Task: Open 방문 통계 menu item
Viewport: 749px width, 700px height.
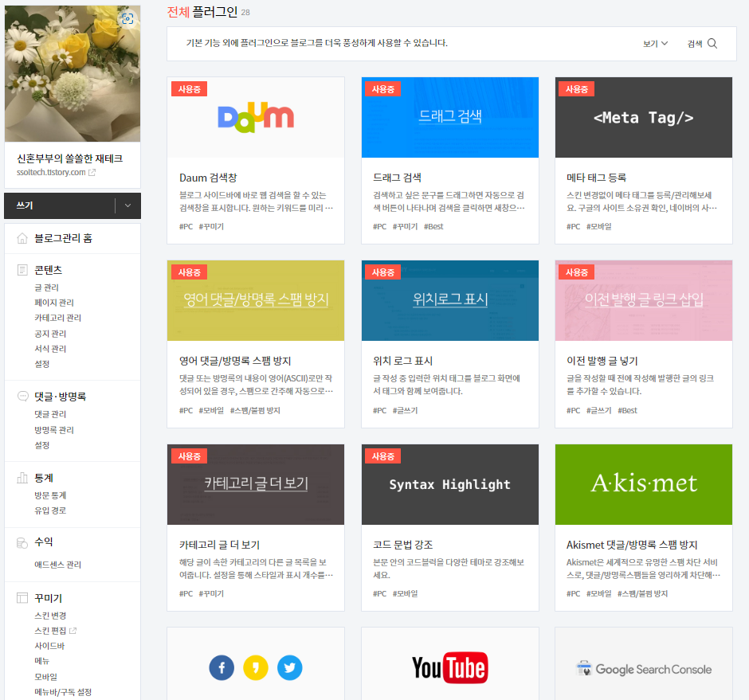Action: 50,495
